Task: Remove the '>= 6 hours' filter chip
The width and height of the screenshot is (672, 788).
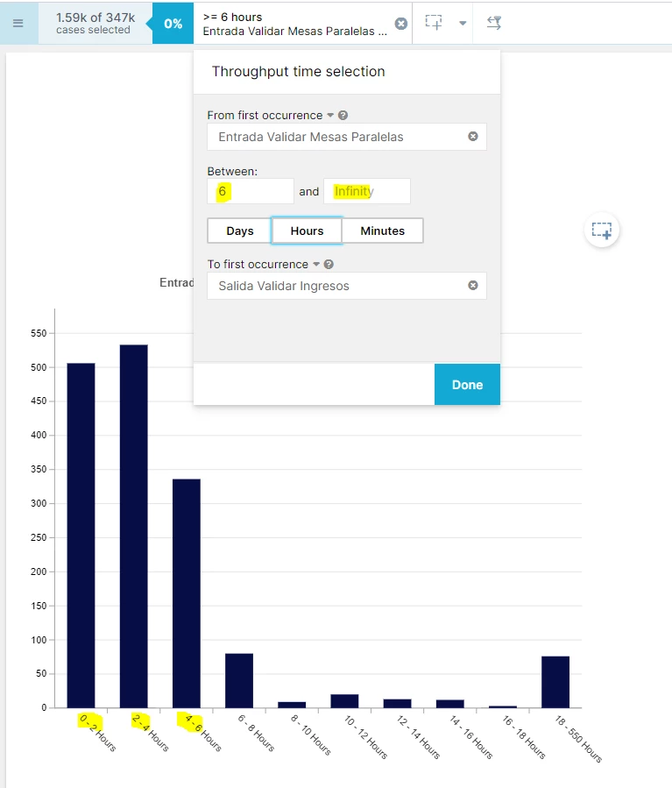Action: (401, 24)
